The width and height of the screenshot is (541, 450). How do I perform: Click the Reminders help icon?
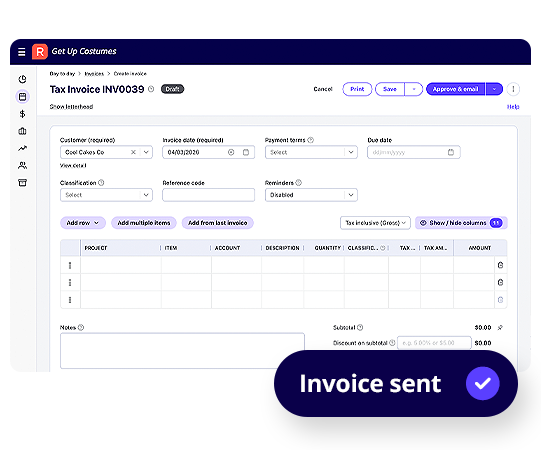(x=299, y=183)
